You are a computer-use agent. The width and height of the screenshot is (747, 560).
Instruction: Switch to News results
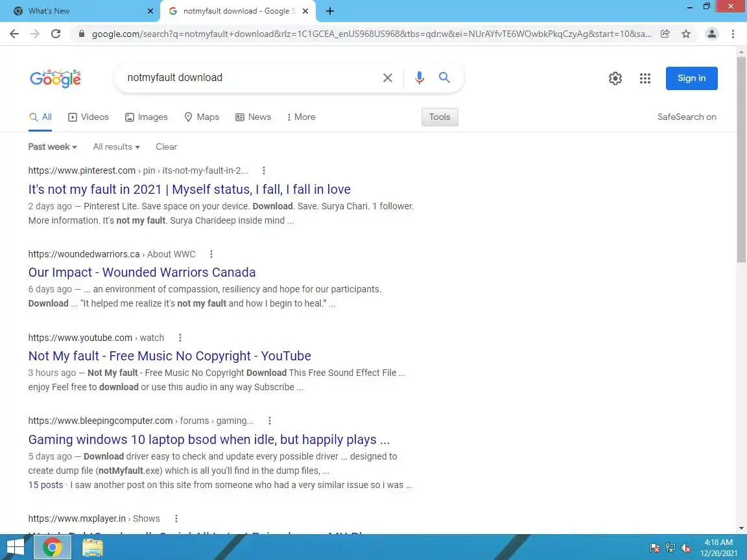pyautogui.click(x=254, y=117)
